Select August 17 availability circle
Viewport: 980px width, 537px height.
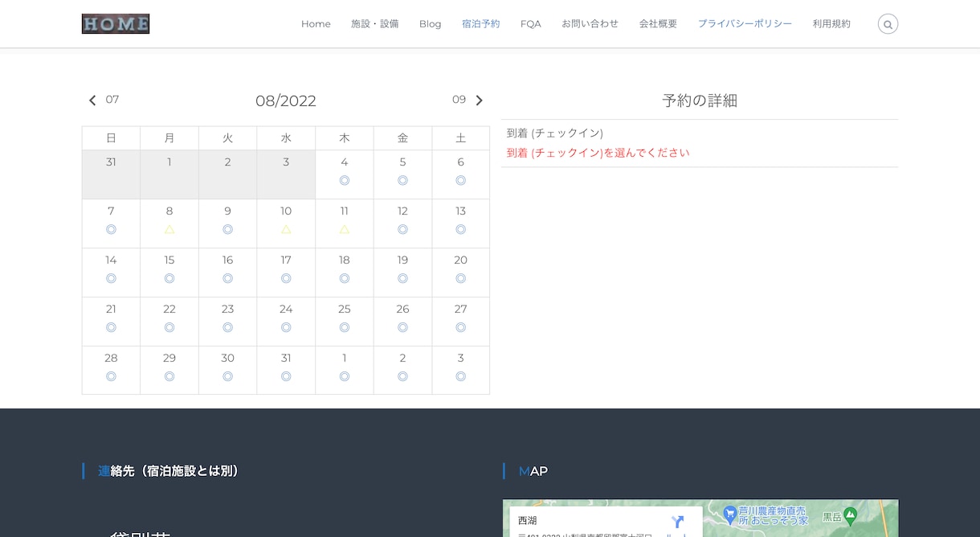pyautogui.click(x=286, y=279)
